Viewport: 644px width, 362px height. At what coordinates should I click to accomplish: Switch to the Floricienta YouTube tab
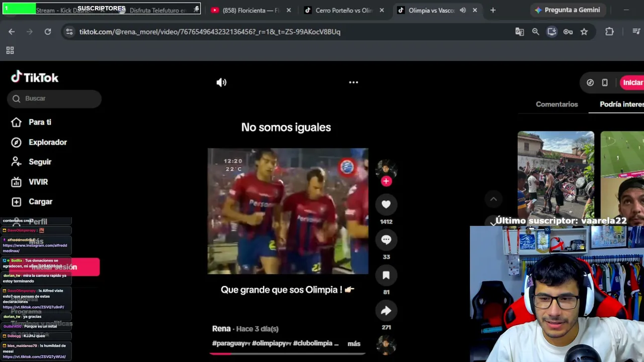click(251, 10)
